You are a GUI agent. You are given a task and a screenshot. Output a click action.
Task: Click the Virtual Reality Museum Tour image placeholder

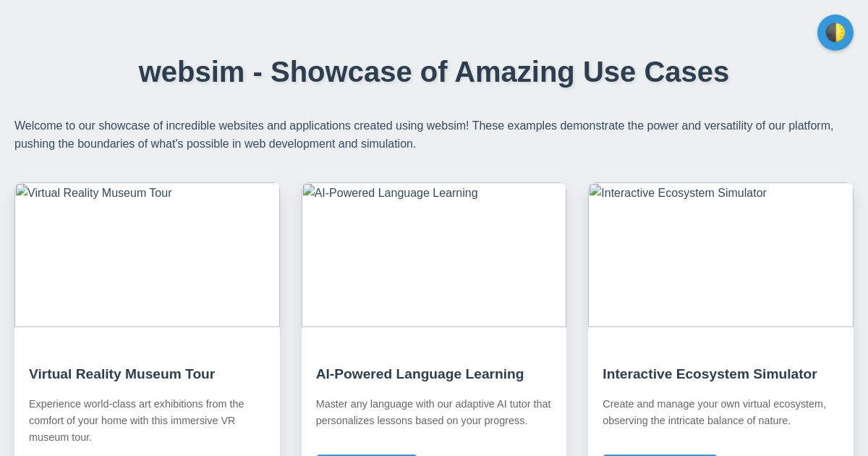click(x=147, y=255)
